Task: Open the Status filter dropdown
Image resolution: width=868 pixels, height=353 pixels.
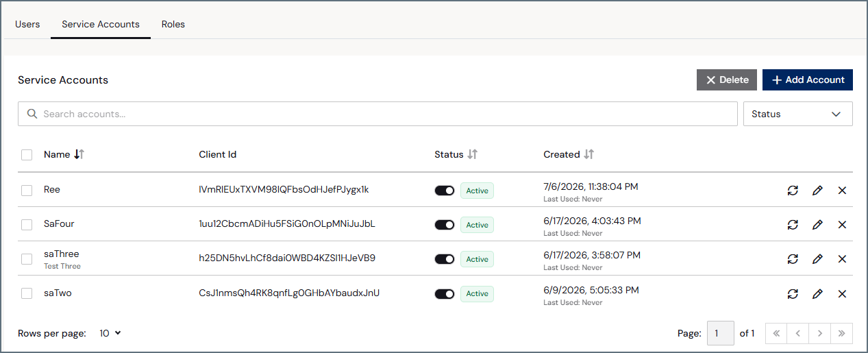Action: coord(798,114)
